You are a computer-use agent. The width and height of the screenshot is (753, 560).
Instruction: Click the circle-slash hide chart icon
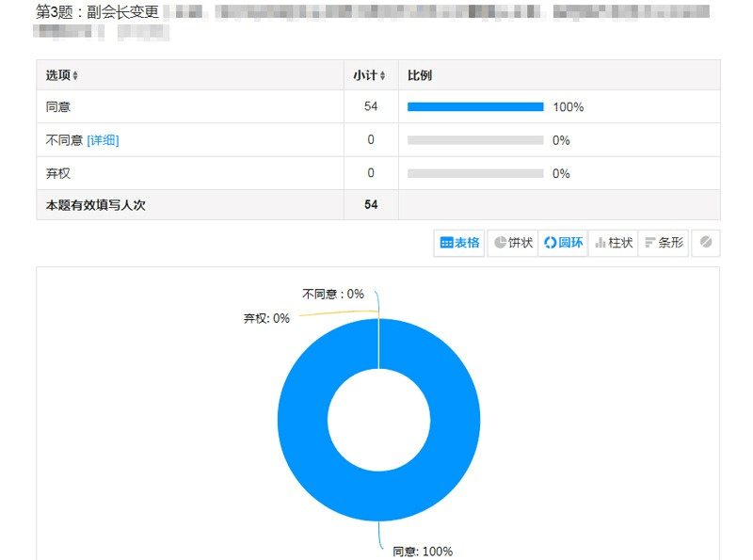tap(706, 243)
